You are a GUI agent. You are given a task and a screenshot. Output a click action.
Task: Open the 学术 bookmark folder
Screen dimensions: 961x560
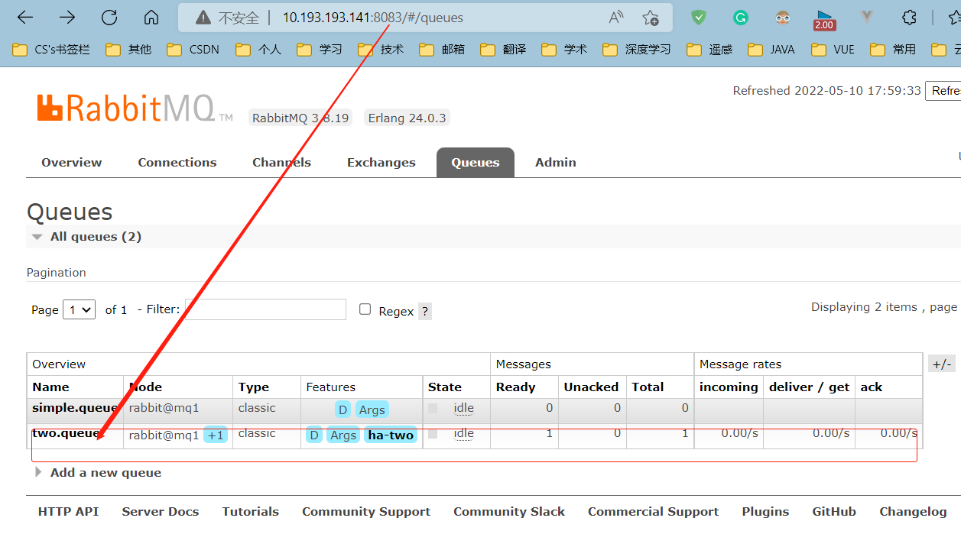[x=564, y=50]
